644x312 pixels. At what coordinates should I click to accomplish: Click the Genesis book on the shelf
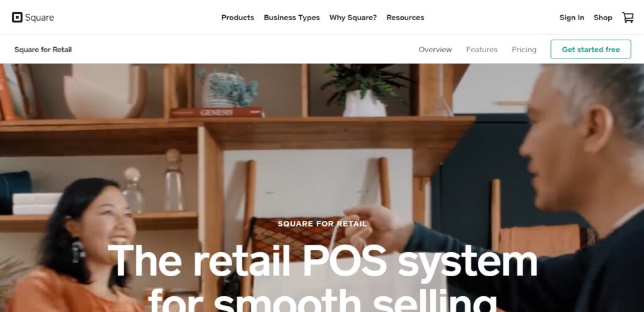216,112
